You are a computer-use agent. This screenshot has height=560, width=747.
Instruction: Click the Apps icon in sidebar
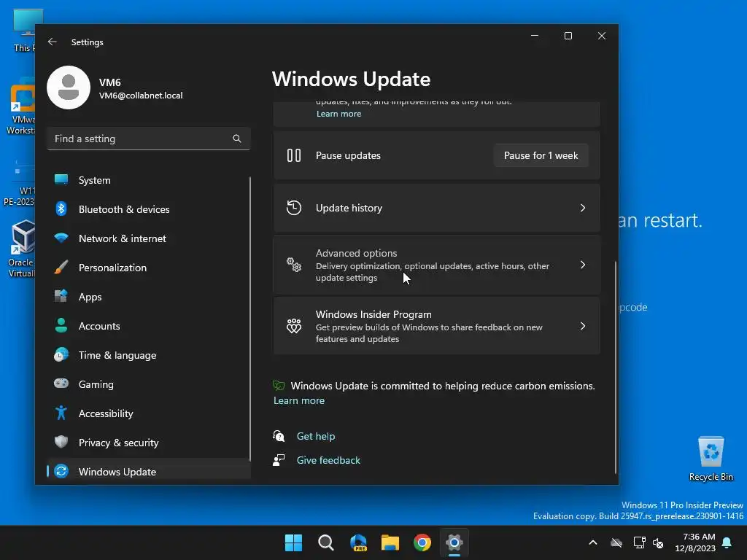point(61,296)
